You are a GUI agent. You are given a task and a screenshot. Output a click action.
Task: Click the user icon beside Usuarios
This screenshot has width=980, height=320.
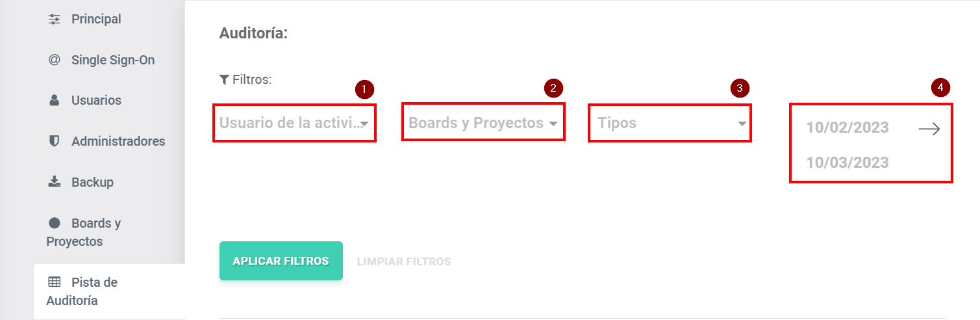pos(55,101)
